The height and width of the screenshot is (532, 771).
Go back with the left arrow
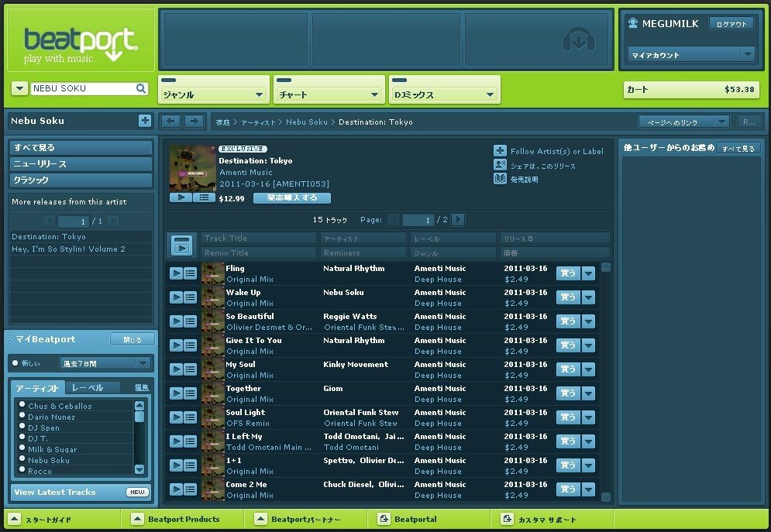[171, 122]
